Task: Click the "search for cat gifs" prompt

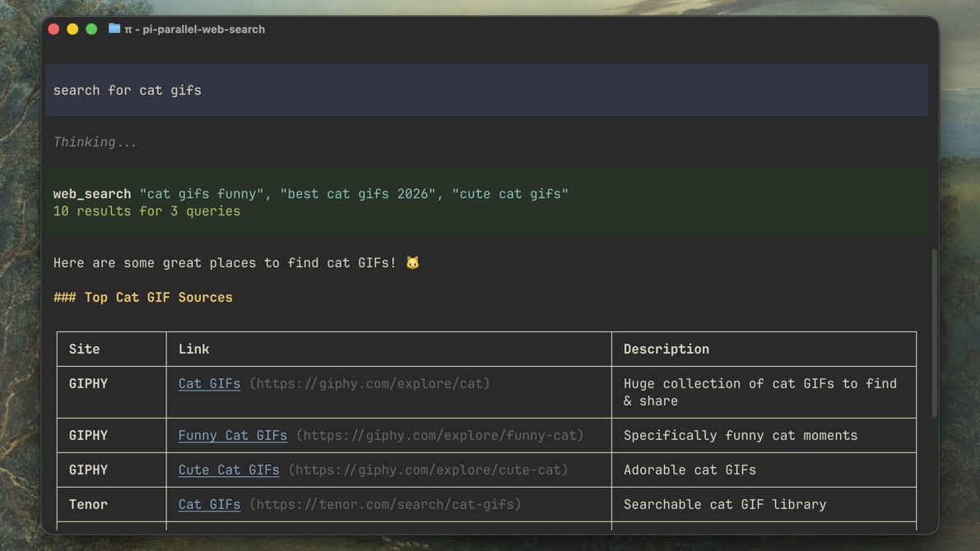Action: pos(128,90)
